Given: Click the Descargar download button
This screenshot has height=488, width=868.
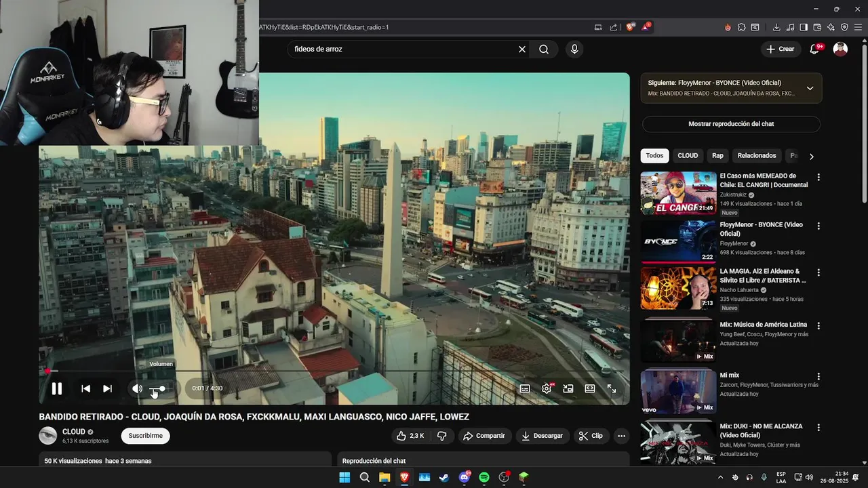Looking at the screenshot, I should 542,436.
